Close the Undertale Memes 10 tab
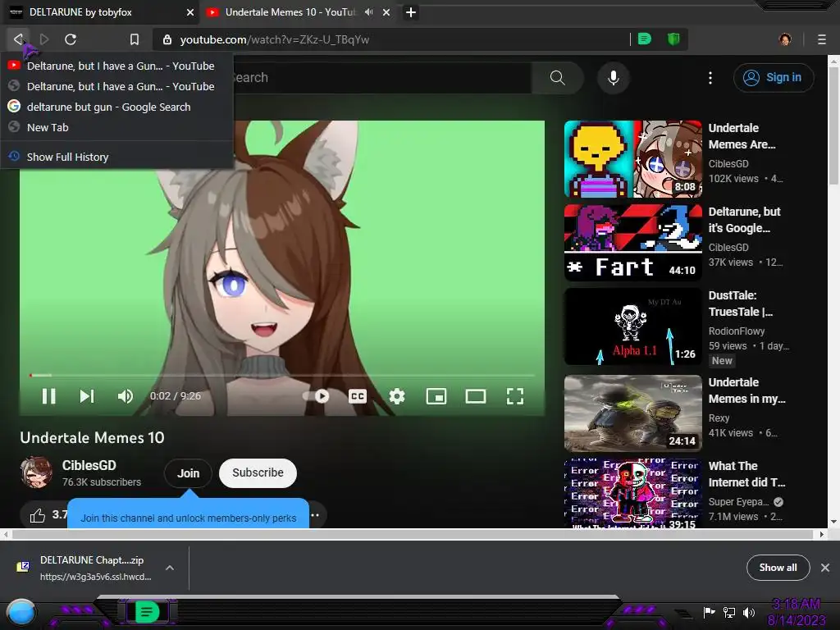 point(386,11)
